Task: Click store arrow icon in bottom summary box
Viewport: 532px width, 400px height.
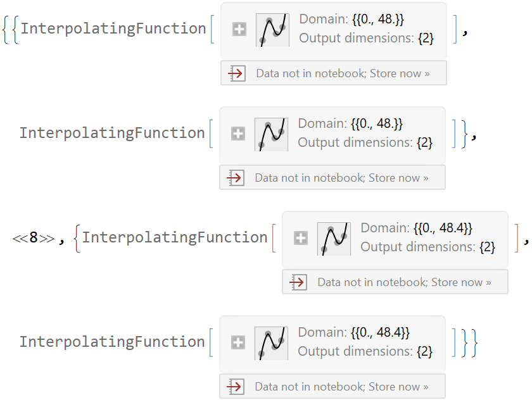Action: tap(234, 387)
